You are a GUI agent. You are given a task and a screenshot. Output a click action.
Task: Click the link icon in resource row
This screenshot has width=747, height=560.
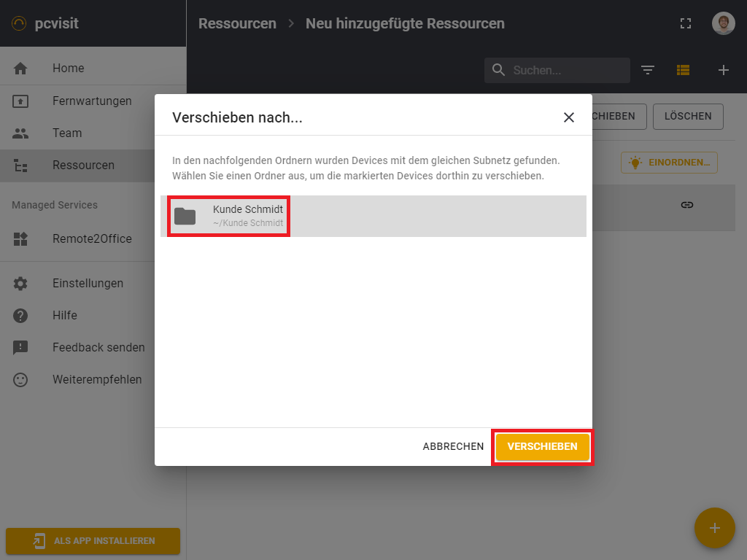pos(686,206)
